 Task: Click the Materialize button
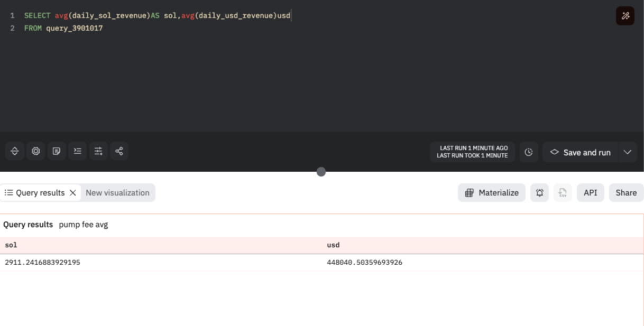(492, 193)
